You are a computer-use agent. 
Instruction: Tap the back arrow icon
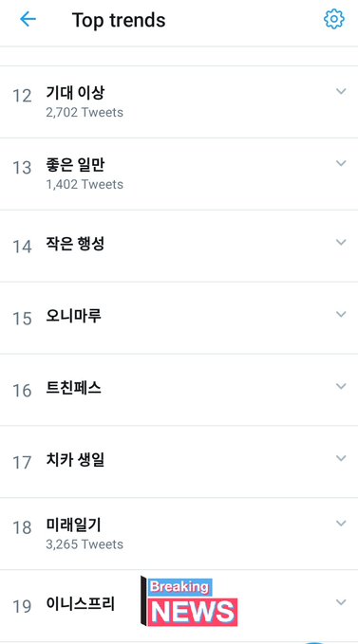(28, 19)
